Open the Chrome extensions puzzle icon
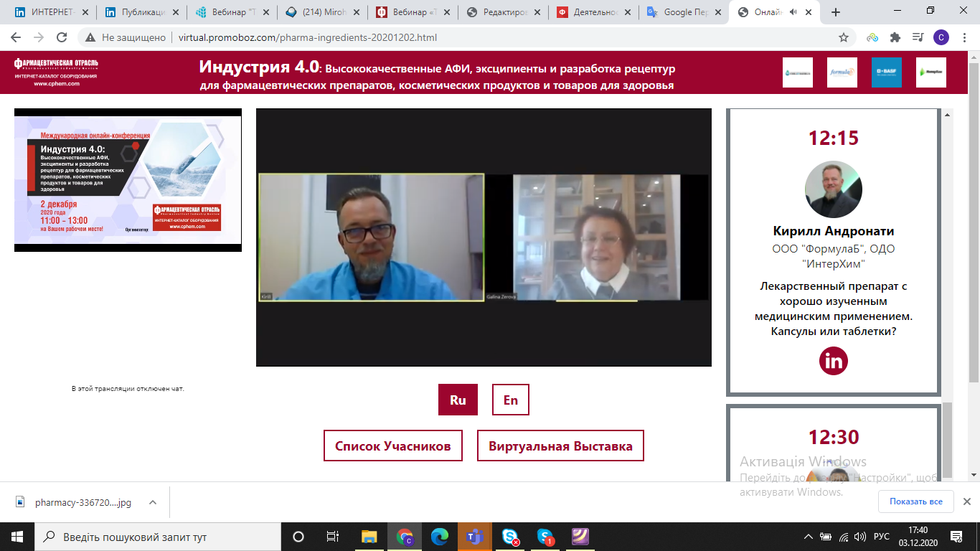Image resolution: width=980 pixels, height=551 pixels. 895,37
